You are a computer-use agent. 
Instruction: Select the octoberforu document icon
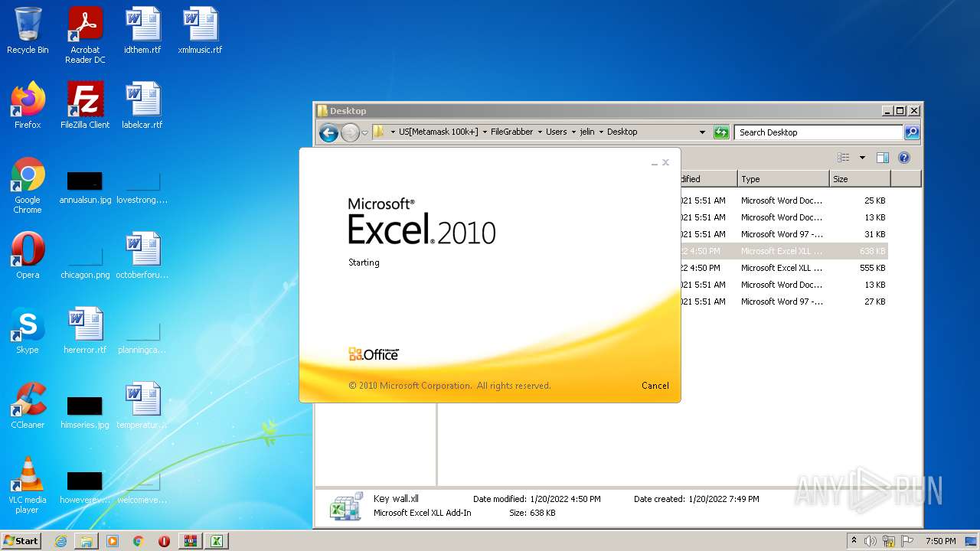tap(142, 256)
